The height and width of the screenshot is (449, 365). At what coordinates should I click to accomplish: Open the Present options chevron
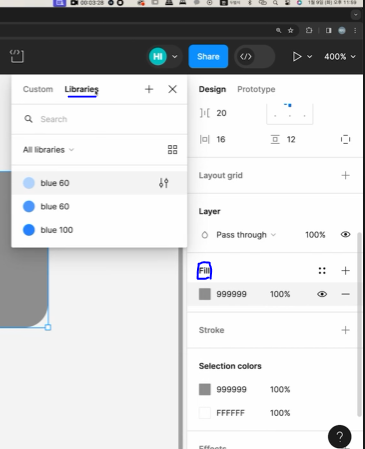coord(310,57)
